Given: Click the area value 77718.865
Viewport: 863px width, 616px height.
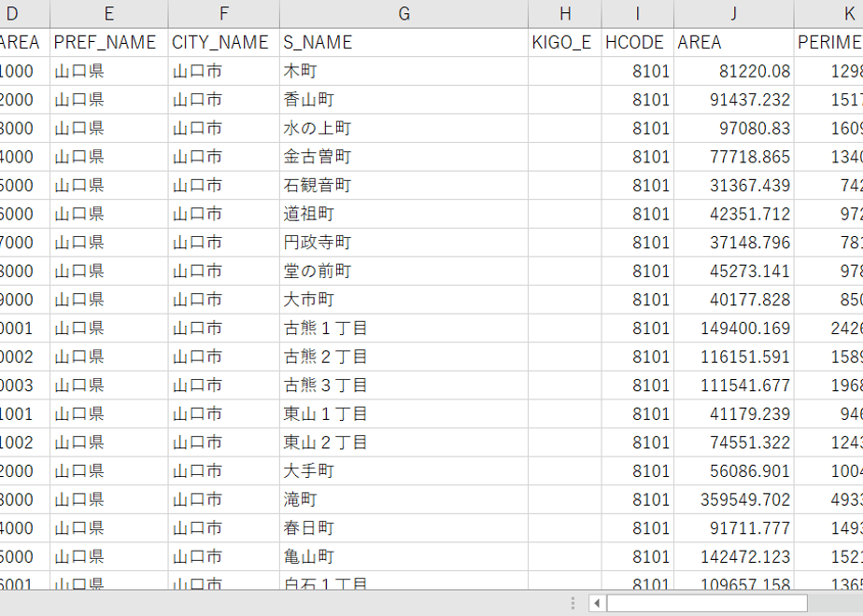Looking at the screenshot, I should (734, 157).
